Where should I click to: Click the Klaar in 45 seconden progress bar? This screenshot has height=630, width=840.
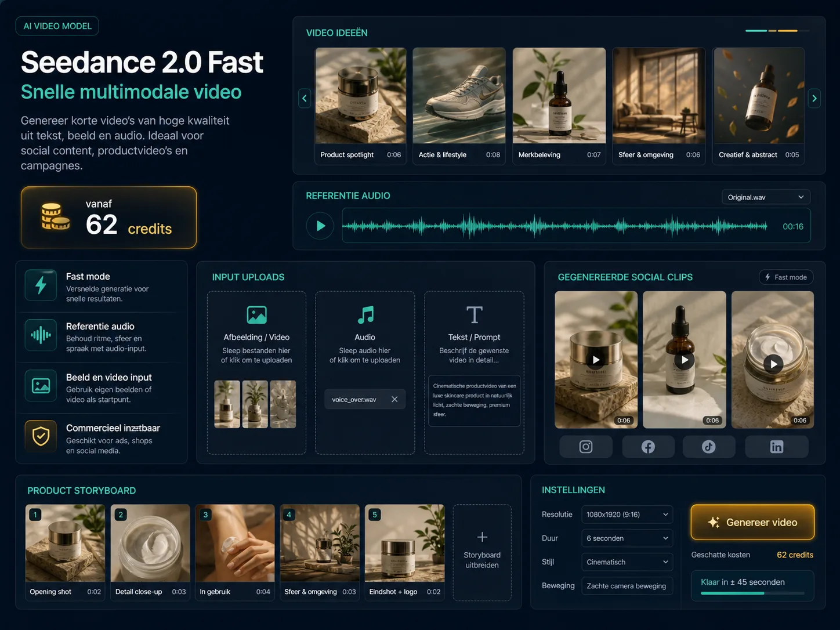click(752, 593)
